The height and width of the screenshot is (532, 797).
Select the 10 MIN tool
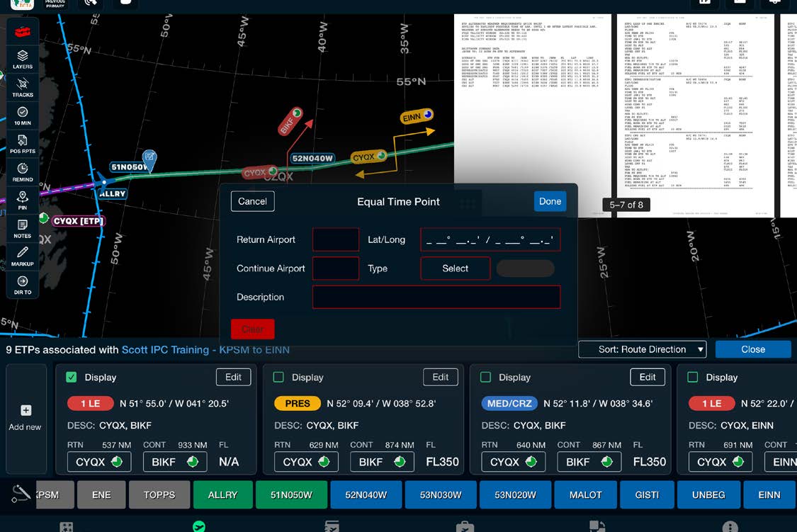tap(23, 116)
